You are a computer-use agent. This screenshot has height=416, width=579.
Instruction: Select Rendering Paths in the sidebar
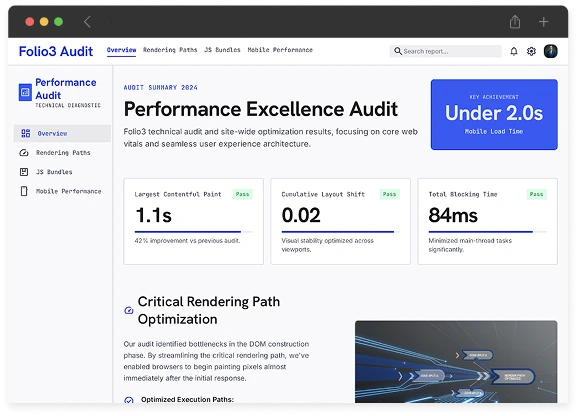coord(62,152)
